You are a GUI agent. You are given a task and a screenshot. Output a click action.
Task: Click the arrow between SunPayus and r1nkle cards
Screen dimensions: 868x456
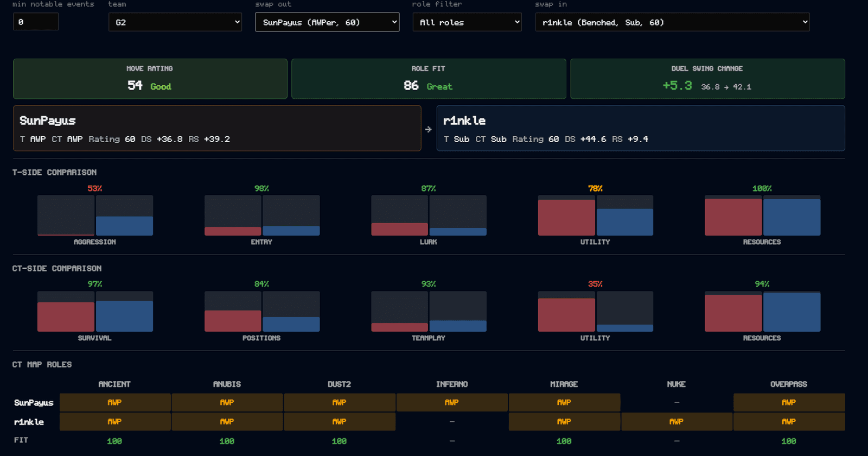(x=429, y=129)
